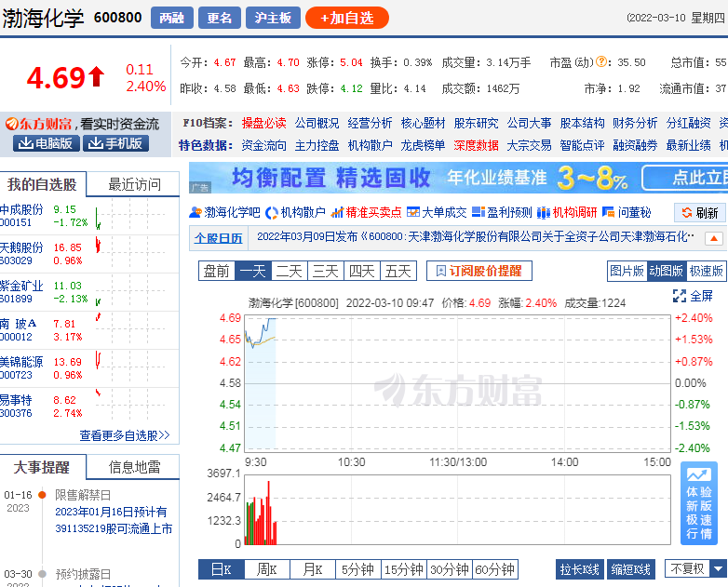Click the 刷新 refresh button
Image resolution: width=728 pixels, height=587 pixels.
[700, 213]
